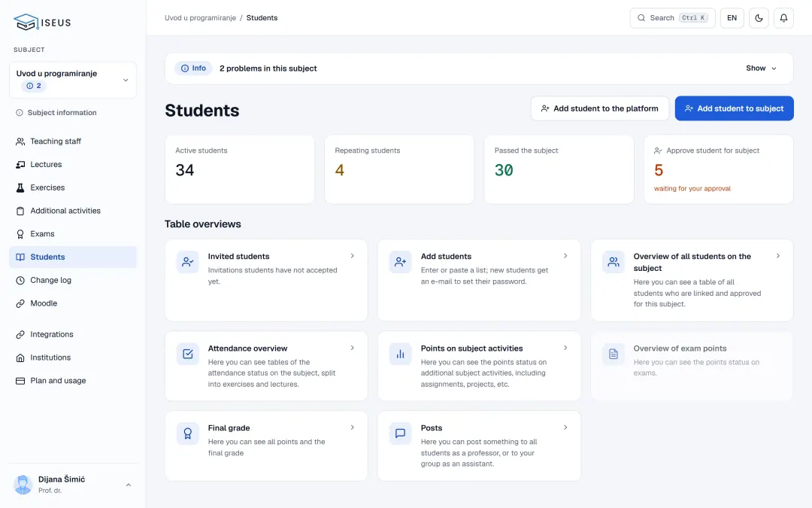Click the Add students card person-plus icon

(400, 263)
